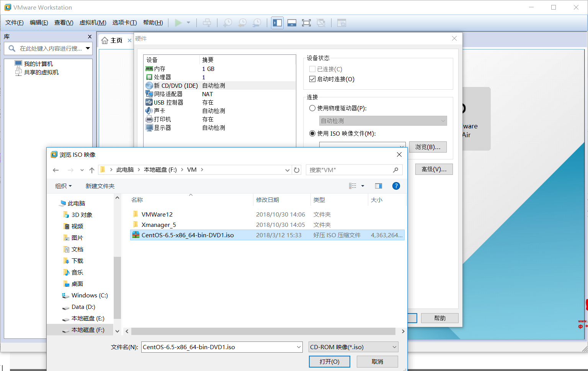The height and width of the screenshot is (371, 588).
Task: Click the 取消 button
Action: pyautogui.click(x=377, y=361)
